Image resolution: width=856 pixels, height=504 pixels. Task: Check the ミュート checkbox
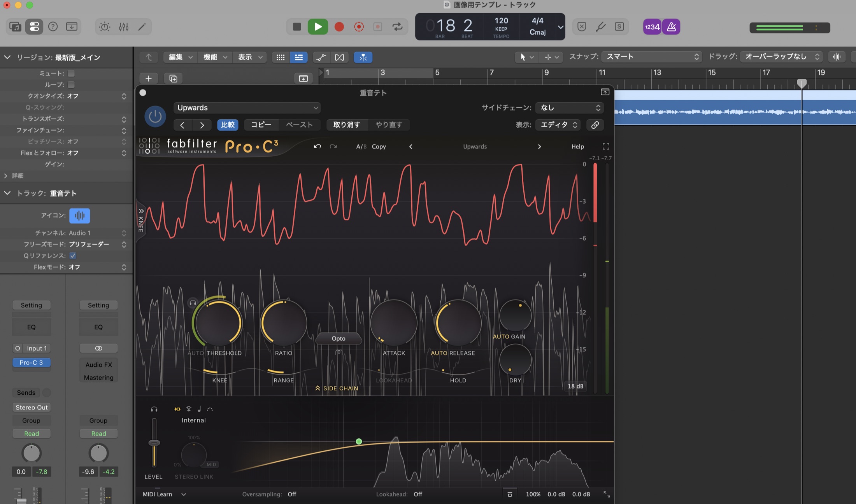71,73
